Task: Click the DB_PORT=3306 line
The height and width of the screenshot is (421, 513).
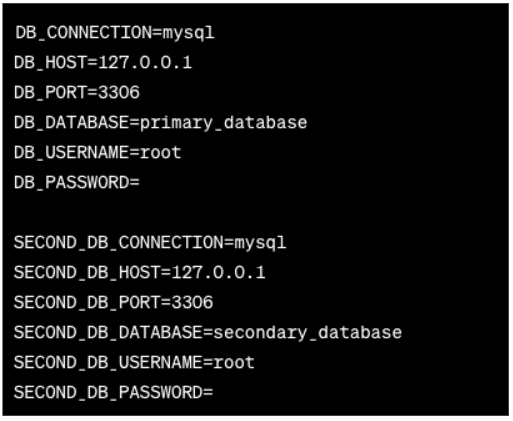Action: (77, 92)
